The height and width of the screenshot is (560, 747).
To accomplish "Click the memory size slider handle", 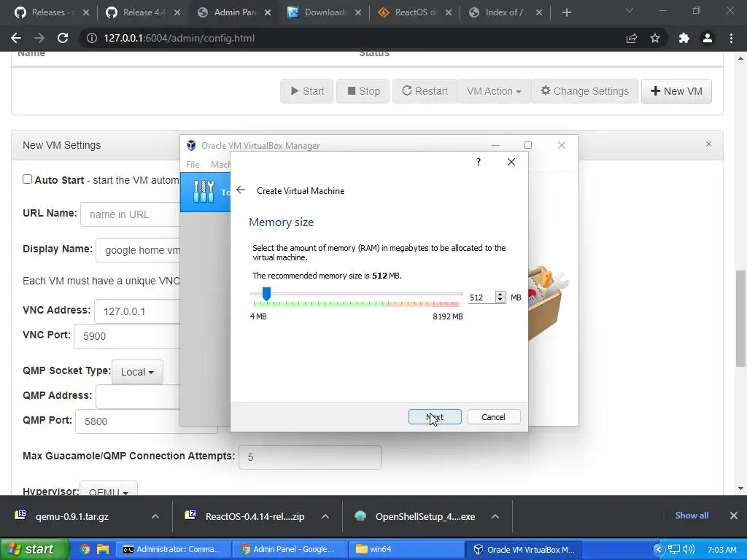I will click(x=267, y=294).
